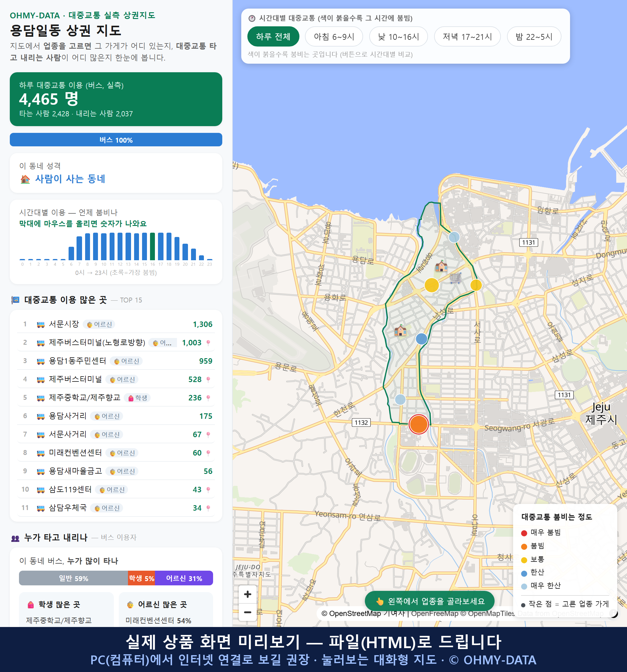Click the chart bar for 8시
The height and width of the screenshot is (672, 627).
click(x=88, y=246)
